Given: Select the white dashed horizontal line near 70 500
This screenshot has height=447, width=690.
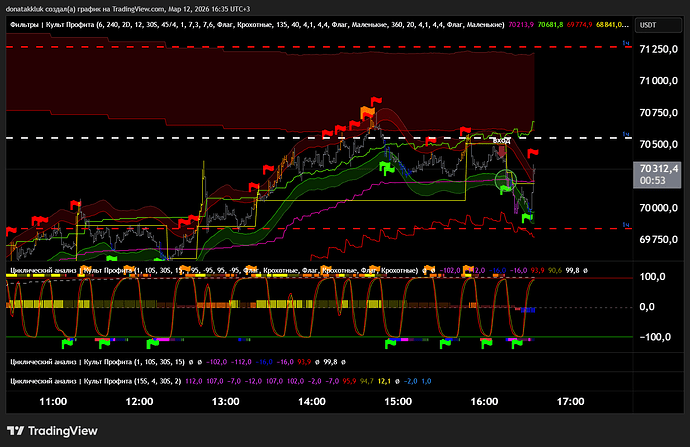Looking at the screenshot, I should (x=200, y=137).
